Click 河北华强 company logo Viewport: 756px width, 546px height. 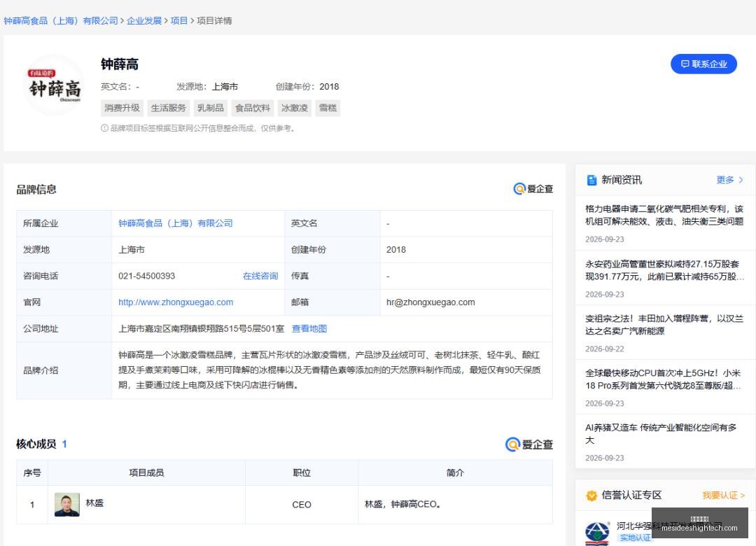click(597, 534)
